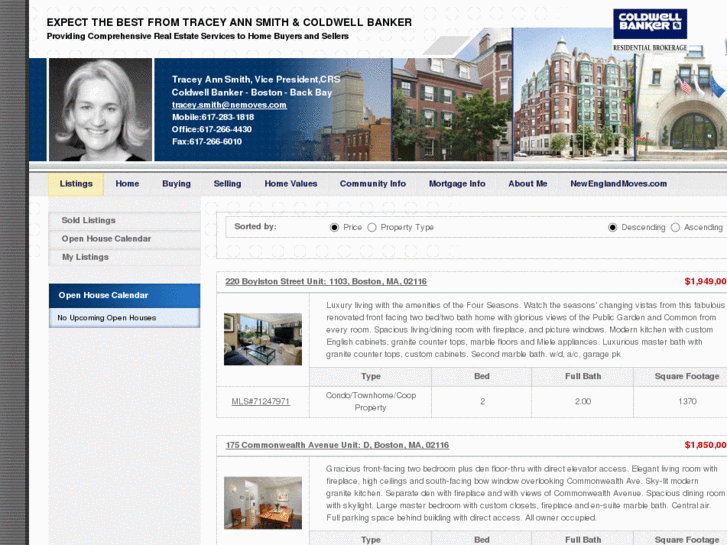
Task: Click the 1370 square footage value
Action: (687, 402)
